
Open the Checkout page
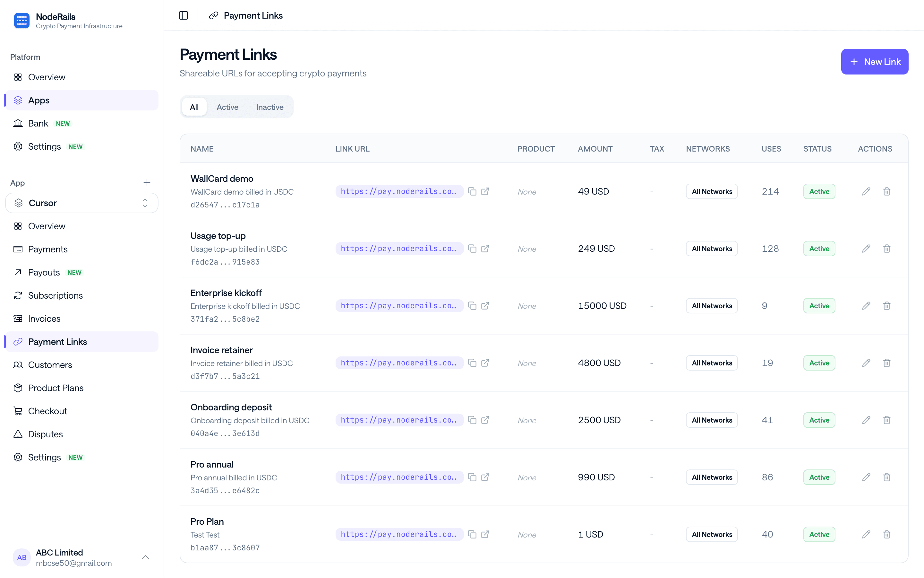(82, 411)
